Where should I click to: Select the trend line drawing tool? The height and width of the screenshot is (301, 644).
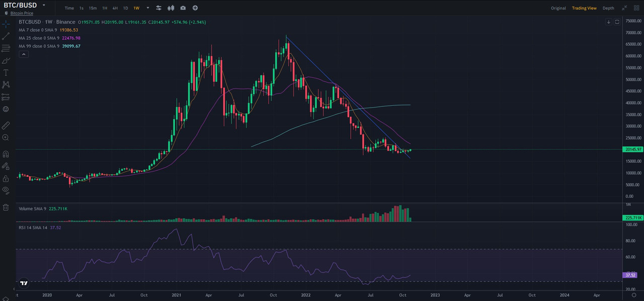click(x=6, y=36)
